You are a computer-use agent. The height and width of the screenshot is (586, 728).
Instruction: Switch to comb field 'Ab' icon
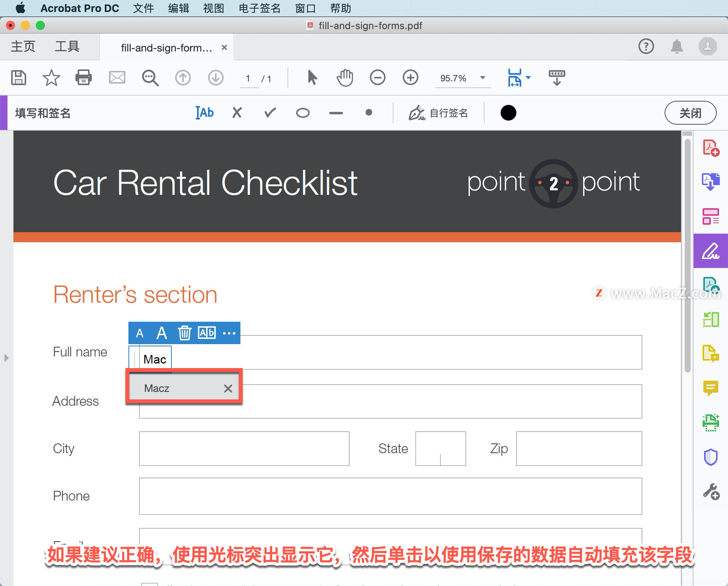pos(207,333)
